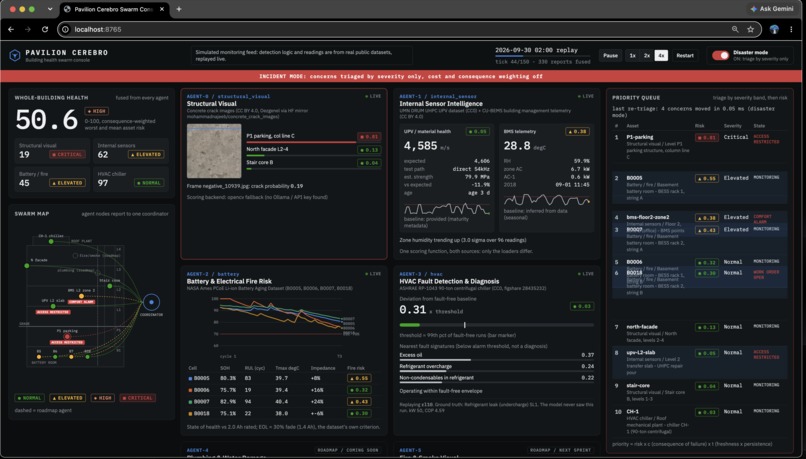Click the HIGH legend chip under swarm map
The height and width of the screenshot is (459, 806).
click(102, 398)
